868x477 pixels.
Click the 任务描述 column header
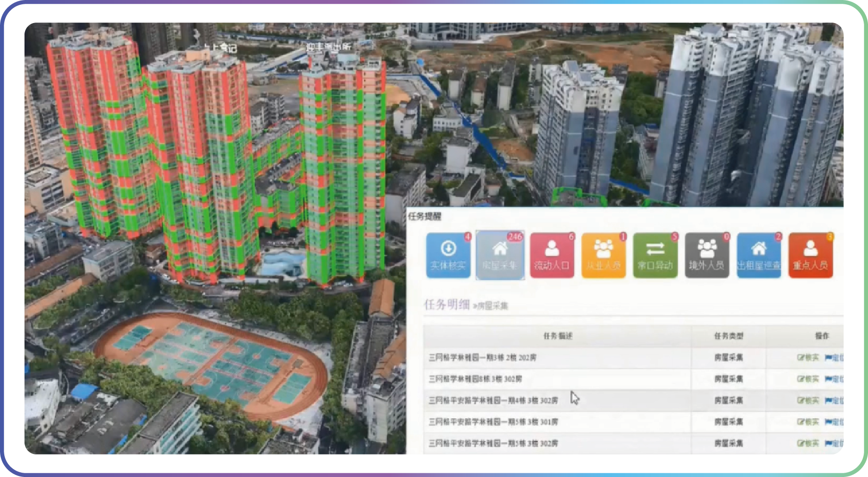point(557,336)
